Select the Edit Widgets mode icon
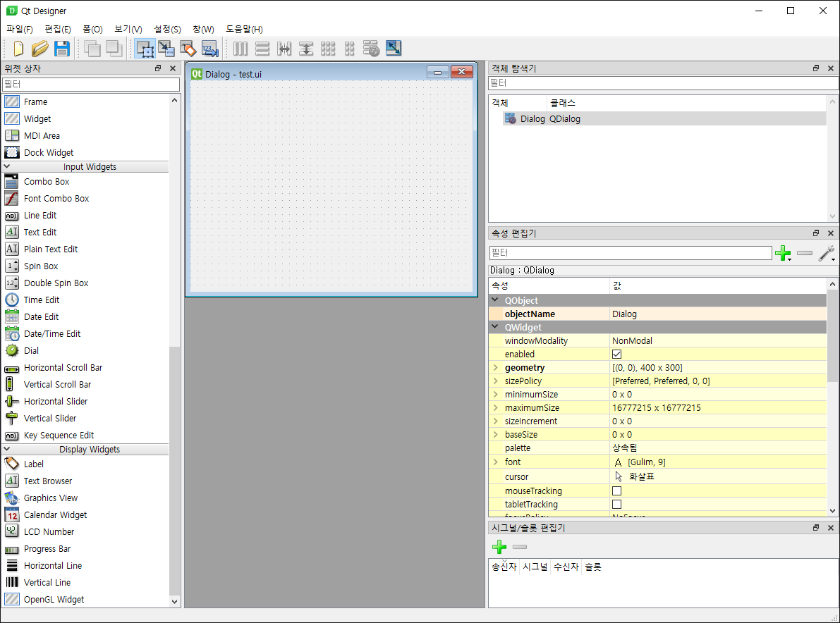This screenshot has width=840, height=623. point(145,49)
